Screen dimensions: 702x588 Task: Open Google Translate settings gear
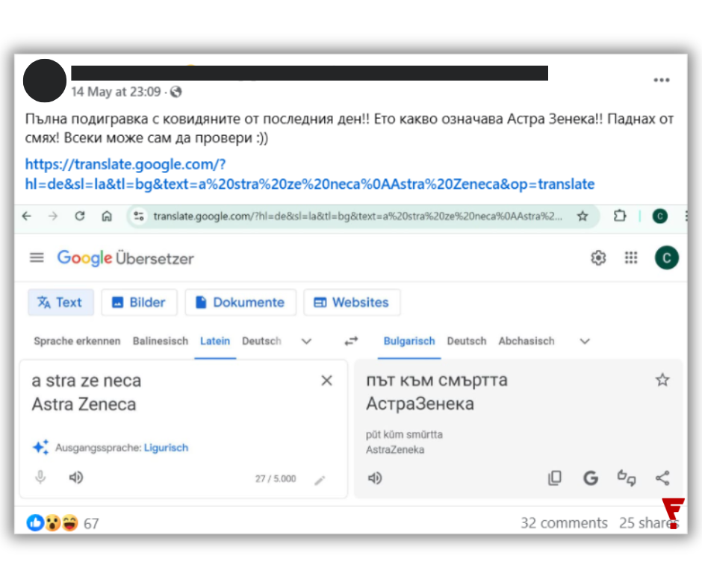[598, 257]
